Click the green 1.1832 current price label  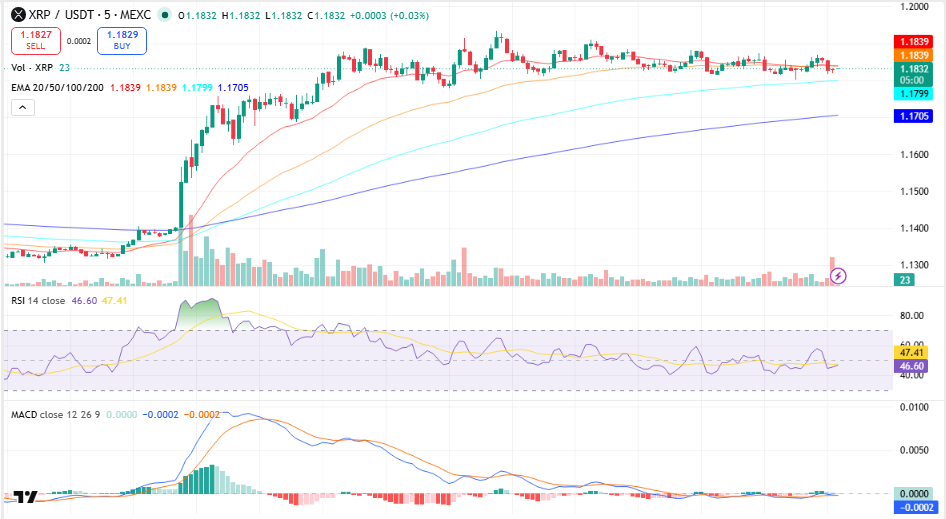coord(913,74)
